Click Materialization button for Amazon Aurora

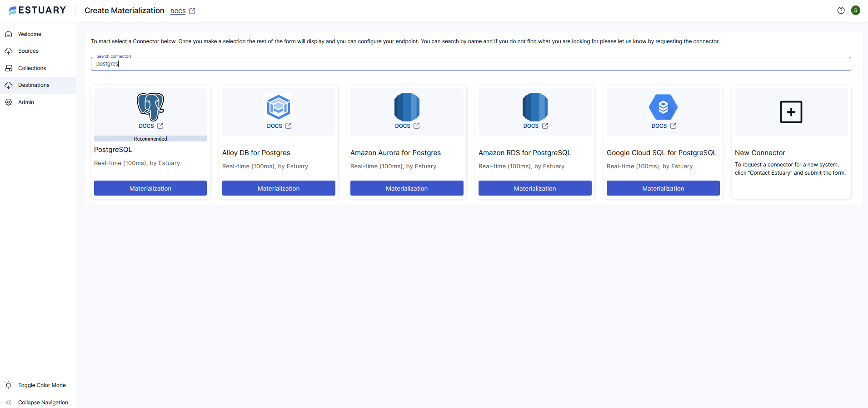[x=407, y=188]
